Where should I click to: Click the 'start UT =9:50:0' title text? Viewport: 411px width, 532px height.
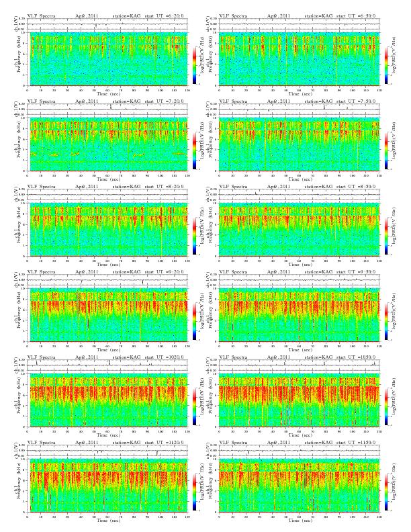point(356,272)
